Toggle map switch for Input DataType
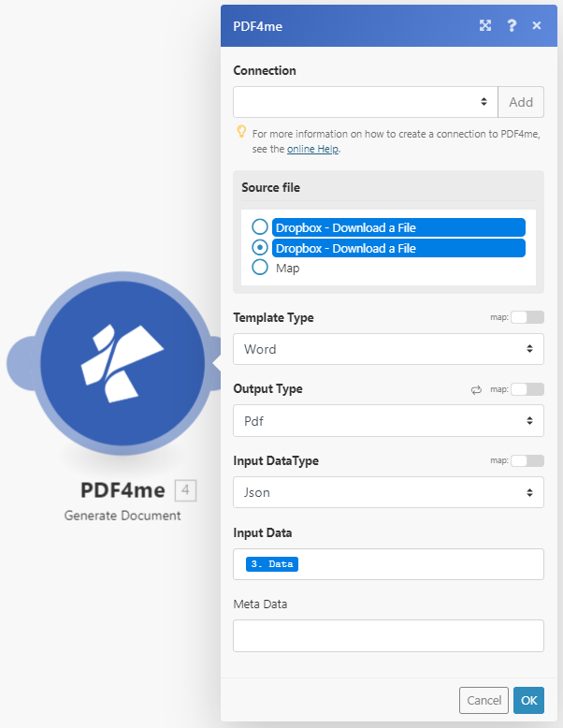This screenshot has width=563, height=728. coord(527,460)
